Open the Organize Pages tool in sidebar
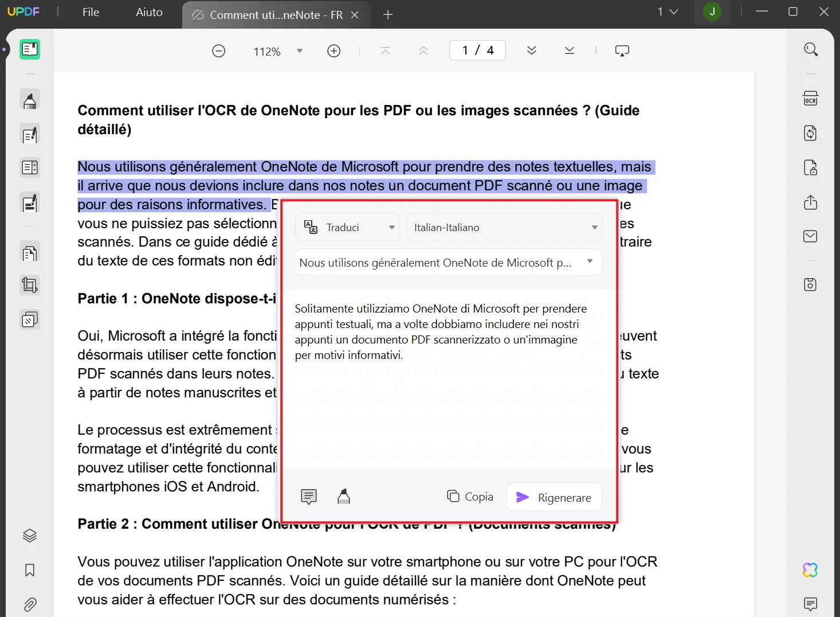 30,253
